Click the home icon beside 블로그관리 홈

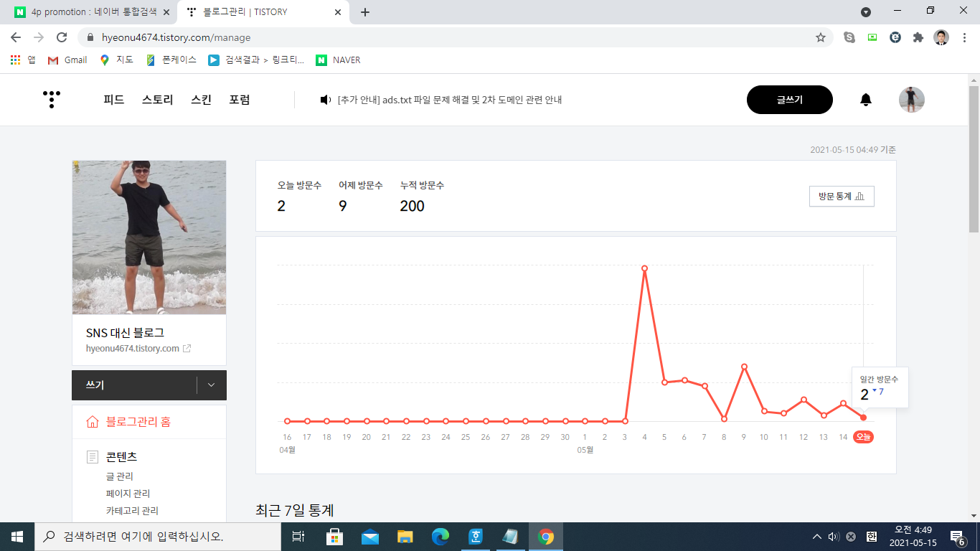[93, 422]
